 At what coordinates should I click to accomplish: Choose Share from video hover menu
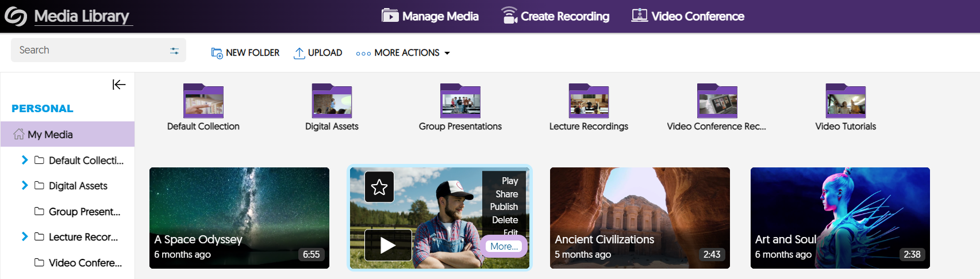click(x=506, y=194)
